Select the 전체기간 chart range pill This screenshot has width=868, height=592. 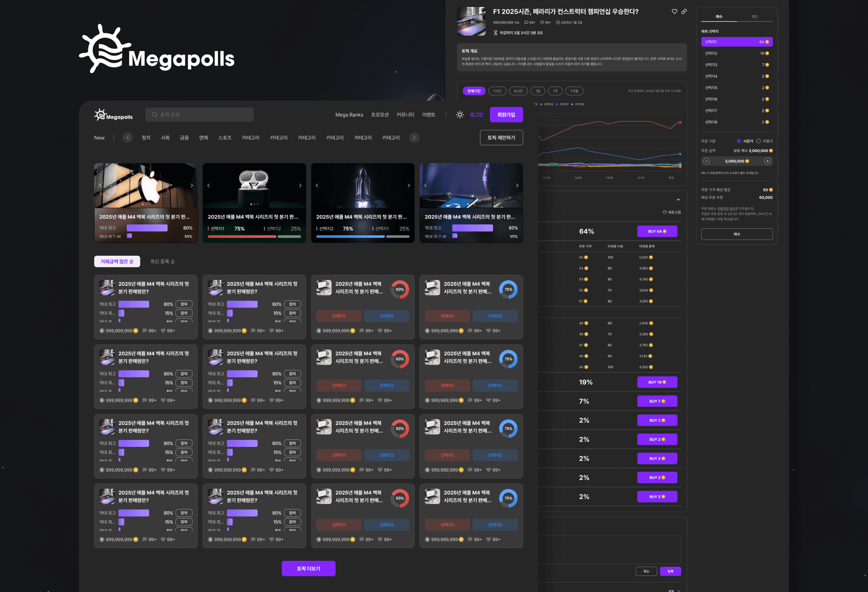click(473, 91)
